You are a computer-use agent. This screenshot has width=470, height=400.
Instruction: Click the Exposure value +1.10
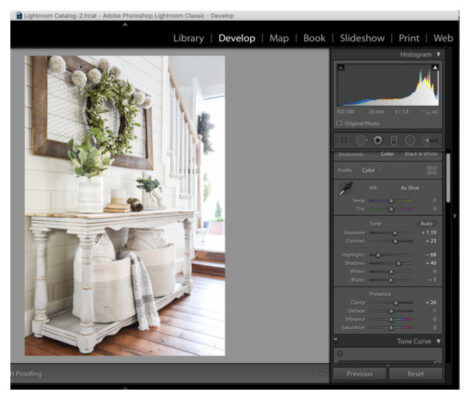pyautogui.click(x=429, y=233)
